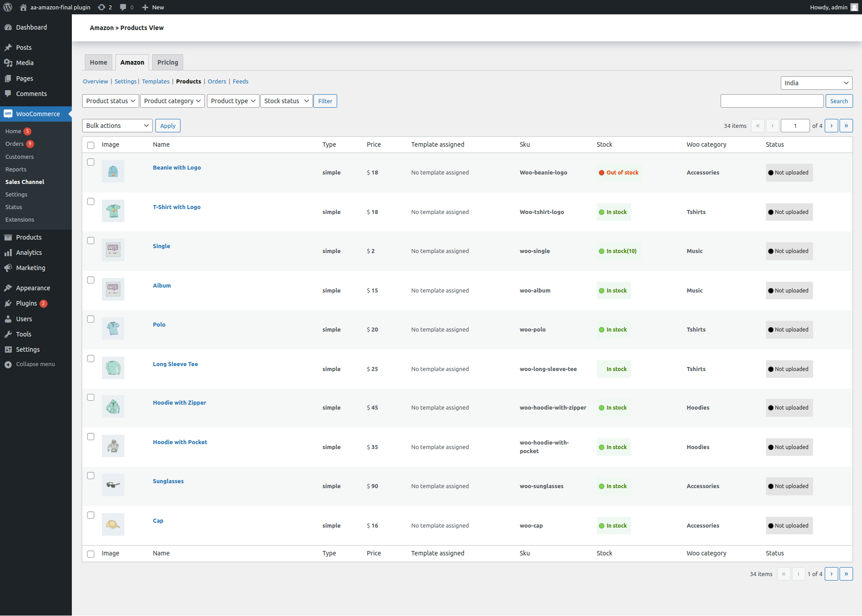Open the Marketing megaphone icon
This screenshot has width=862, height=616.
coord(8,268)
